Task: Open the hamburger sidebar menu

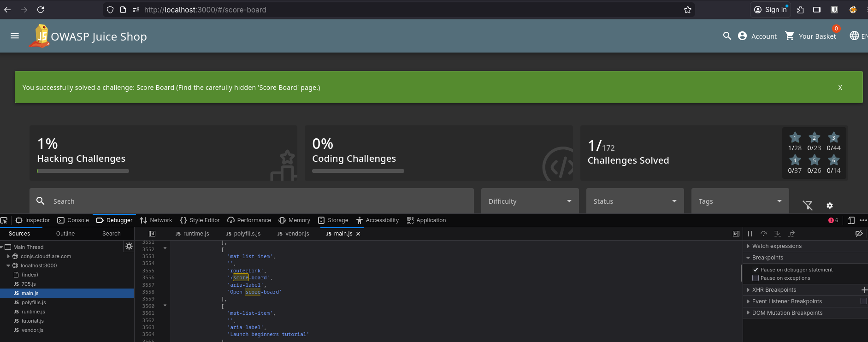Action: click(x=15, y=36)
